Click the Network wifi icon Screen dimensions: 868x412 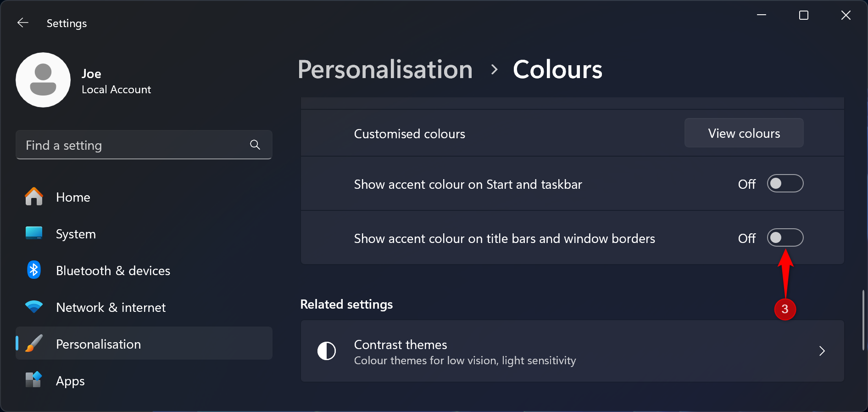(x=34, y=307)
